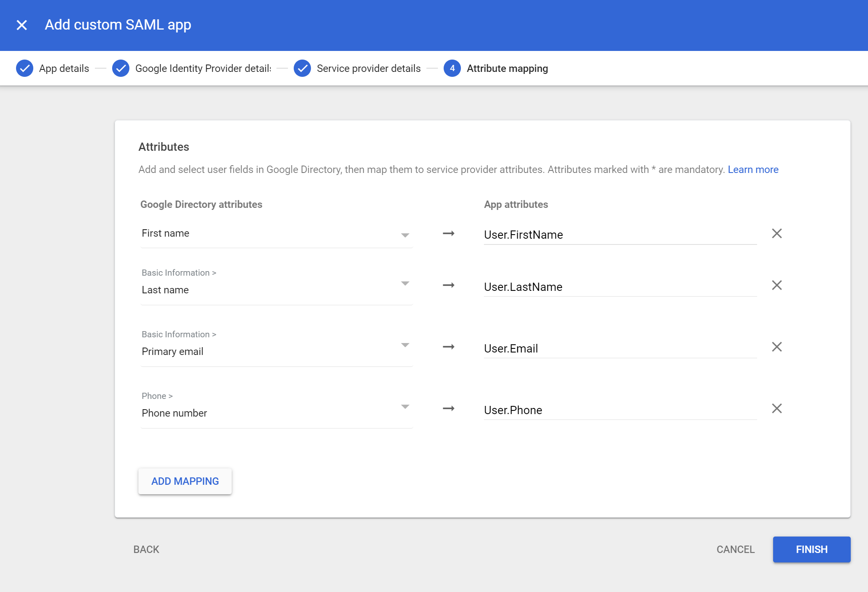Viewport: 868px width, 592px height.
Task: Jump to Service provider details step
Action: click(369, 68)
